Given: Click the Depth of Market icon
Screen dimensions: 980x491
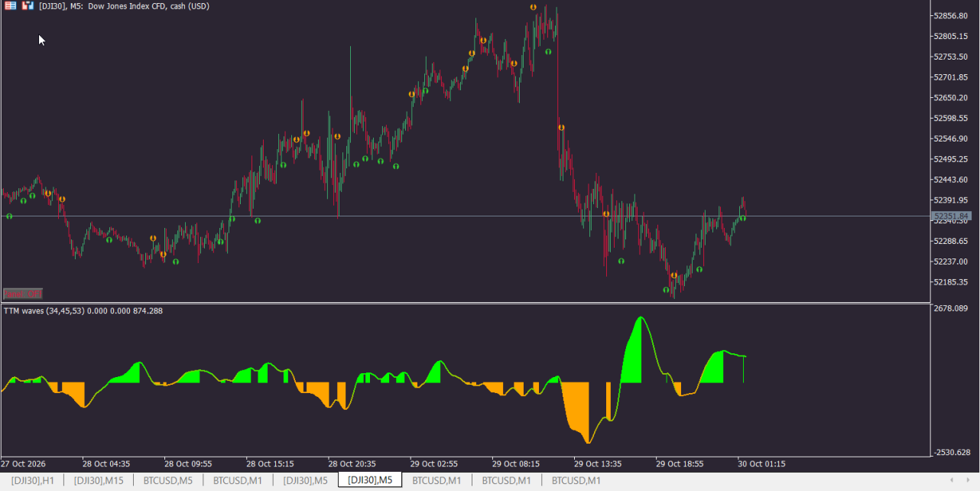Looking at the screenshot, I should (28, 5).
